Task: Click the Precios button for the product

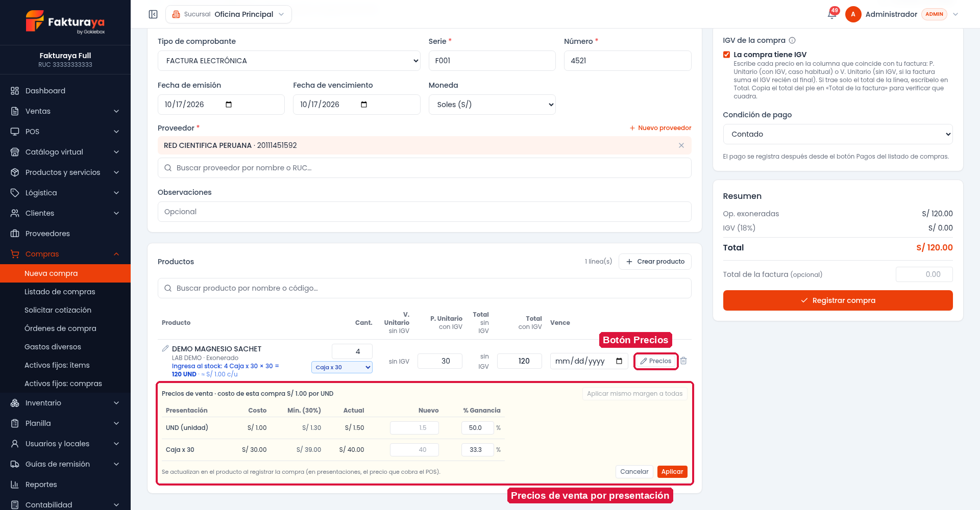Action: [656, 361]
